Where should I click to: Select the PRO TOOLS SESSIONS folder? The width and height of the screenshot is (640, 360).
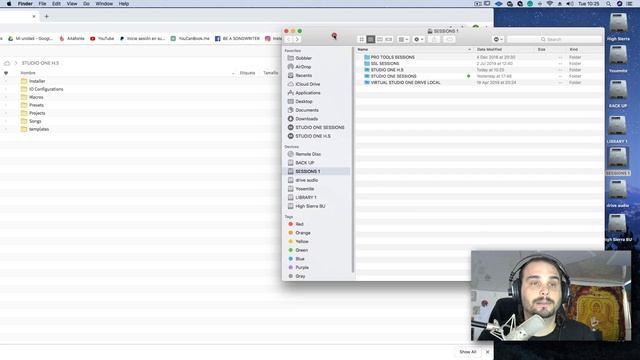coord(392,57)
